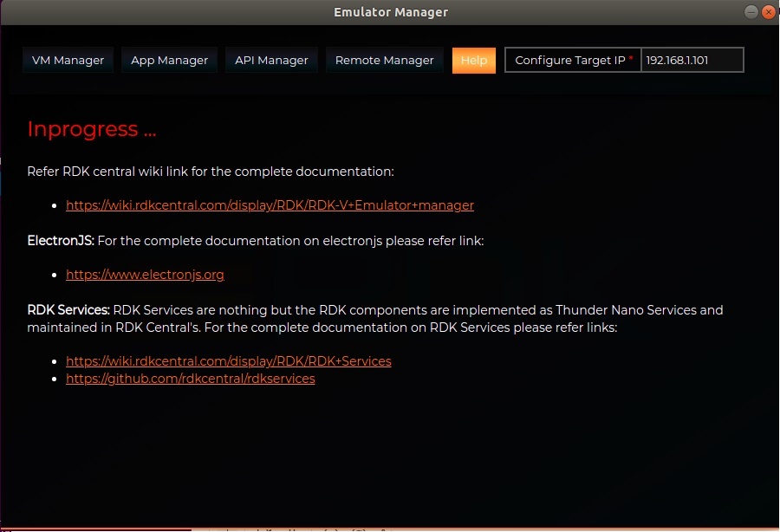Visit the electronjs.org link
Screen dimensions: 780x532
tap(145, 275)
